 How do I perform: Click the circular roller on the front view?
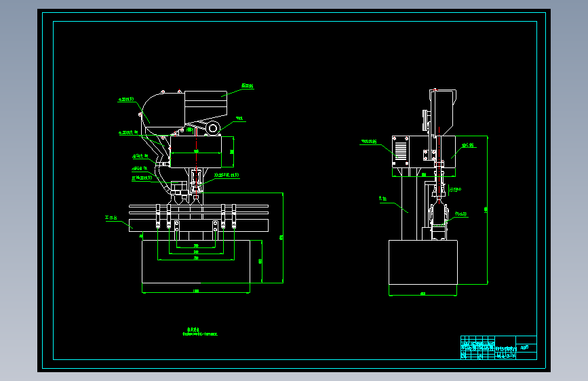click(x=213, y=128)
